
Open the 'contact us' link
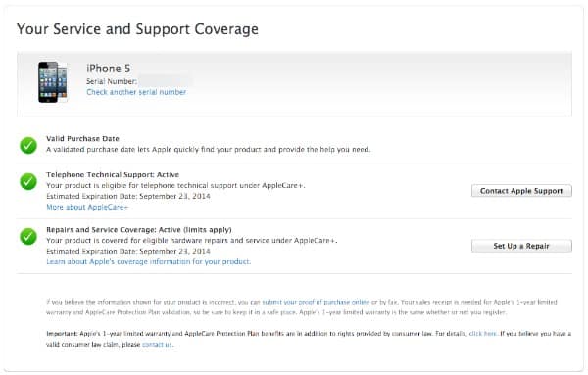pos(157,345)
